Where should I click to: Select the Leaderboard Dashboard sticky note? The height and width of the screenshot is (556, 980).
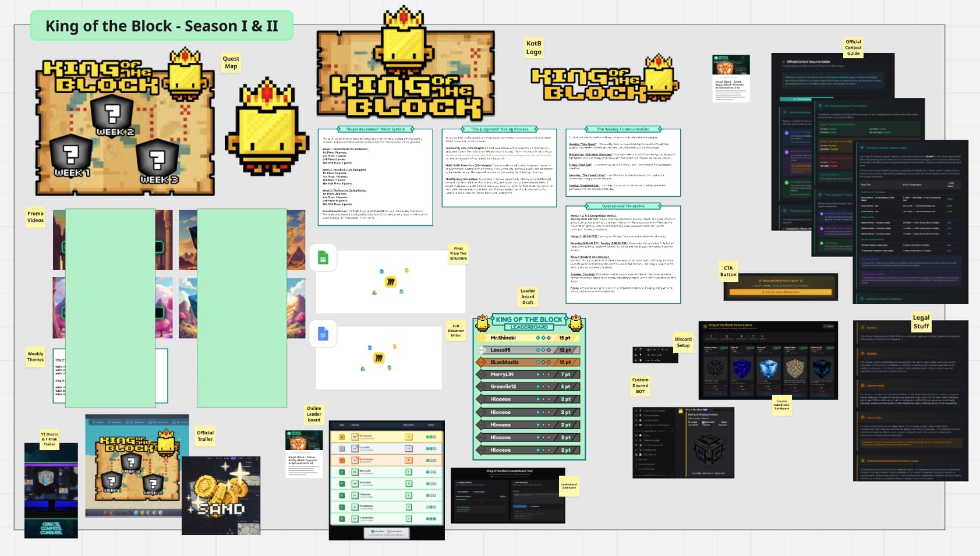(569, 486)
